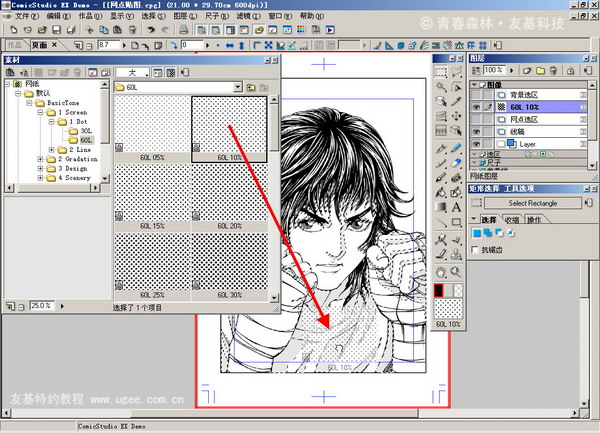
Task: Choose add to selection mode icon
Action: [x=488, y=233]
